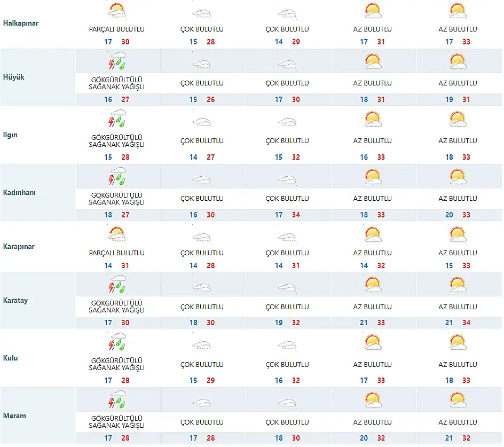Screen dimensions: 504x447
Task: Click the thunderstorm icon in Karatay row
Action: click(116, 285)
